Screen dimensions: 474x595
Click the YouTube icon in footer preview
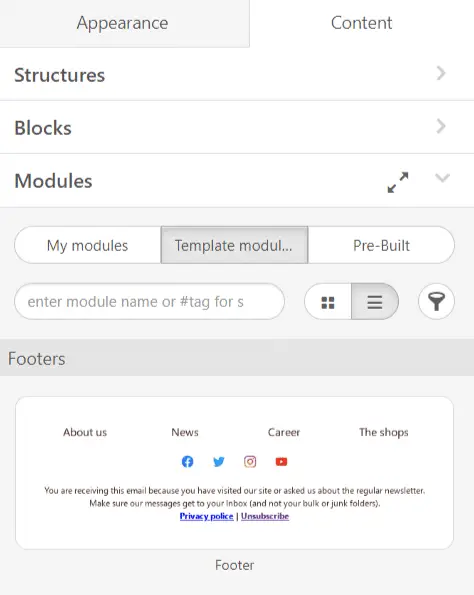pos(281,461)
